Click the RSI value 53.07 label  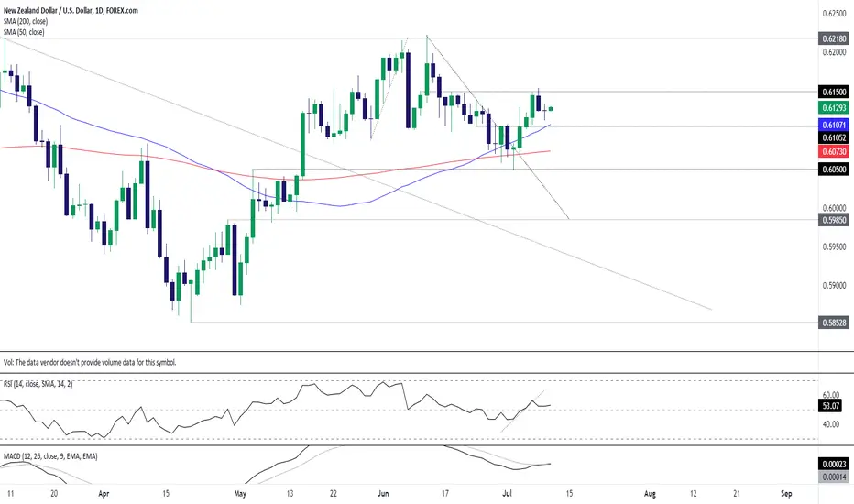tap(829, 405)
